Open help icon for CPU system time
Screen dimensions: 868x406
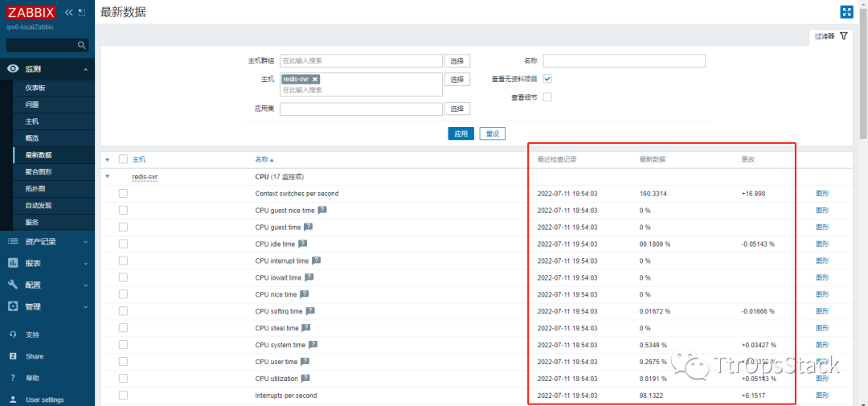(313, 345)
